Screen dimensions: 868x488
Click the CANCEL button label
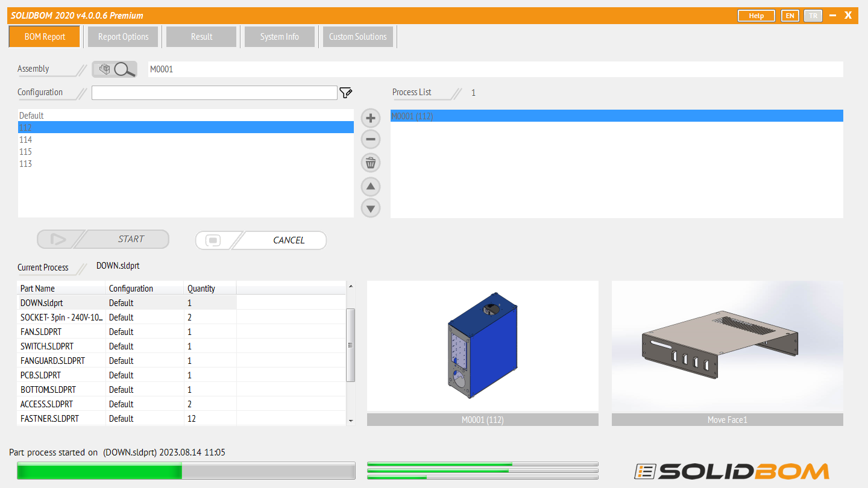289,240
